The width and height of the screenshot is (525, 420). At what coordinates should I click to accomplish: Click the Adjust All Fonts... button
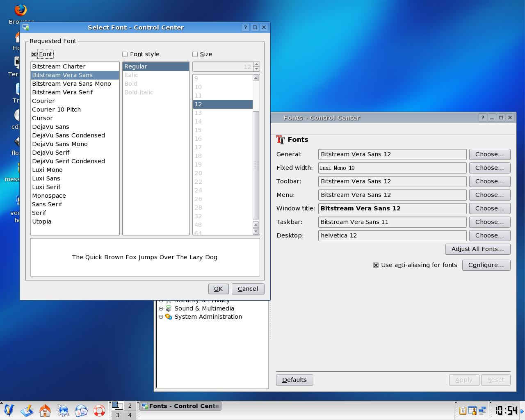478,249
